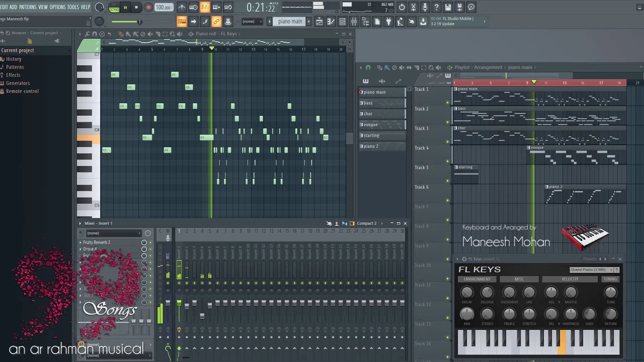Viewport: 644px width, 362px height.
Task: Click the undo history icon
Action: pos(401,7)
